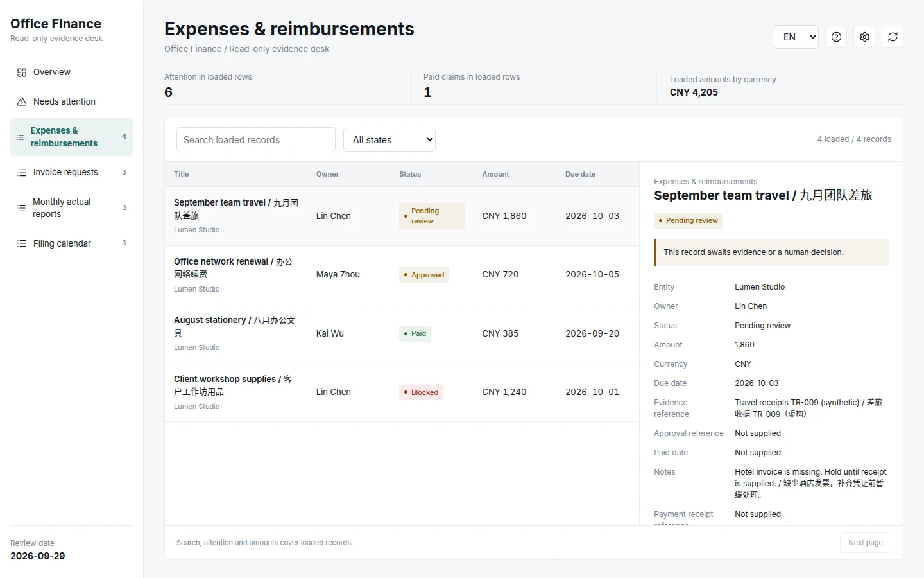Click the Office Finance breadcrumb text

[193, 49]
